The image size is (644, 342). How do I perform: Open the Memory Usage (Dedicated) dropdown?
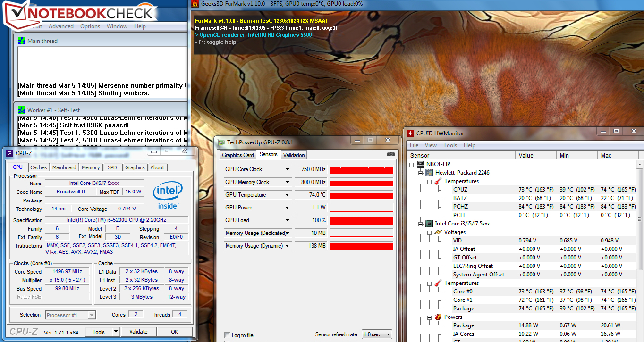click(x=287, y=233)
